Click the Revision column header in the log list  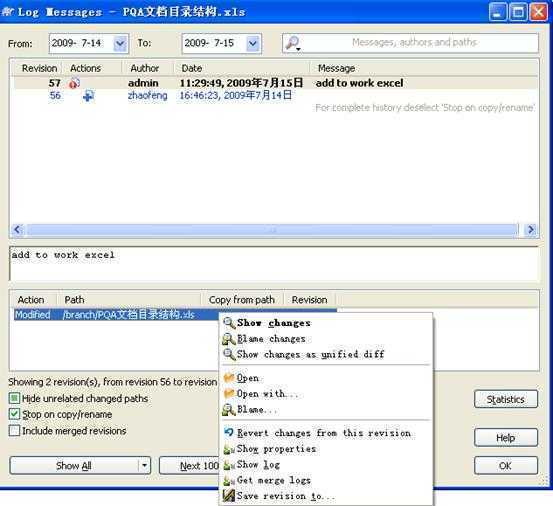click(38, 68)
